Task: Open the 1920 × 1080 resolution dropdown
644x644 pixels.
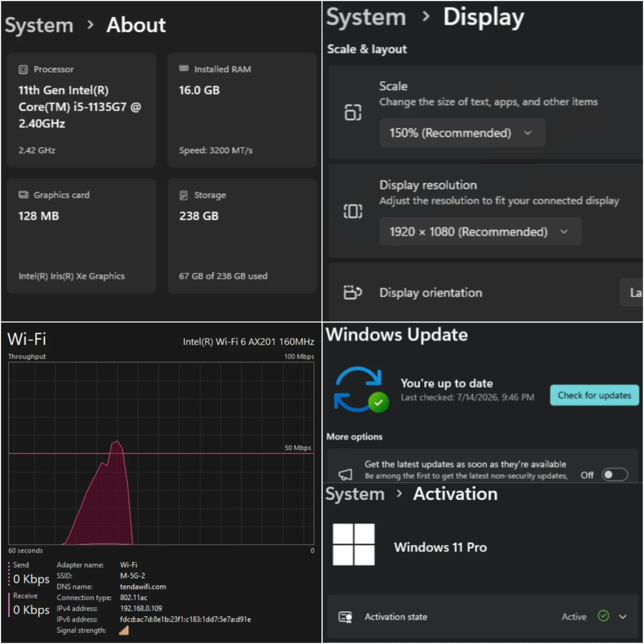Action: pos(480,232)
